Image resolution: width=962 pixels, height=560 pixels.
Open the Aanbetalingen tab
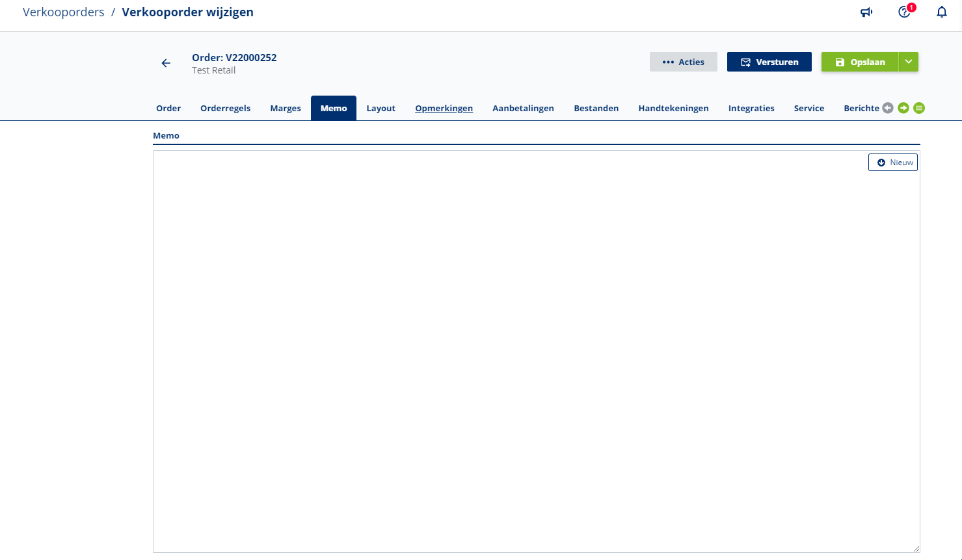[x=523, y=109]
